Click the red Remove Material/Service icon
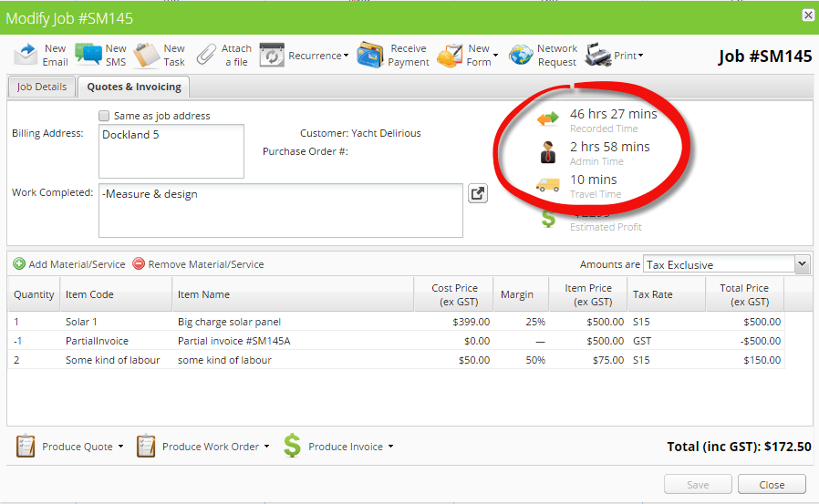The image size is (819, 504). [x=139, y=264]
